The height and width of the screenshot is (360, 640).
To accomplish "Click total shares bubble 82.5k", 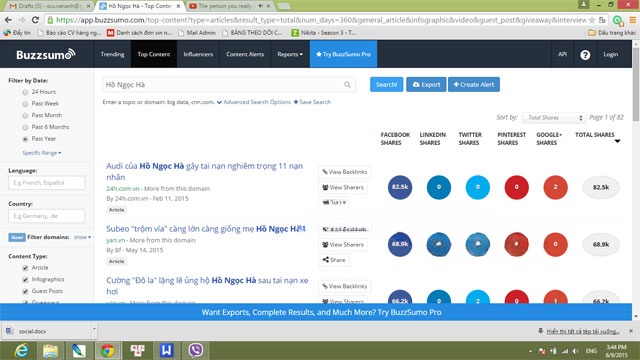I will (601, 187).
